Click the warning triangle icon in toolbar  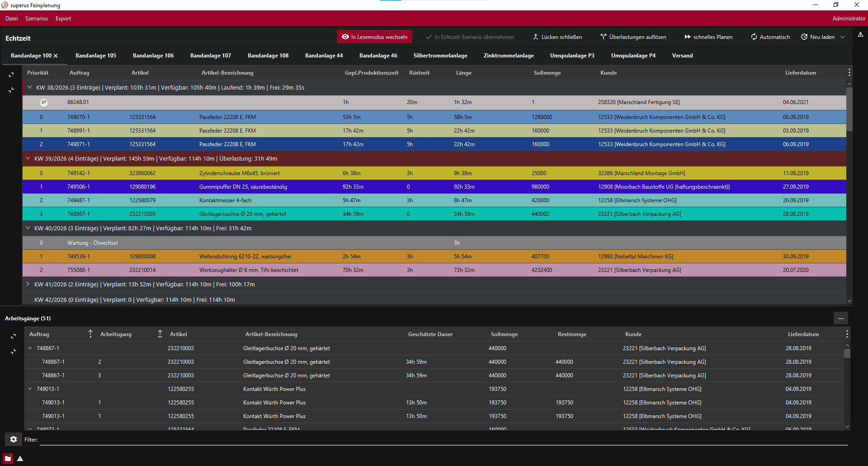click(x=861, y=34)
